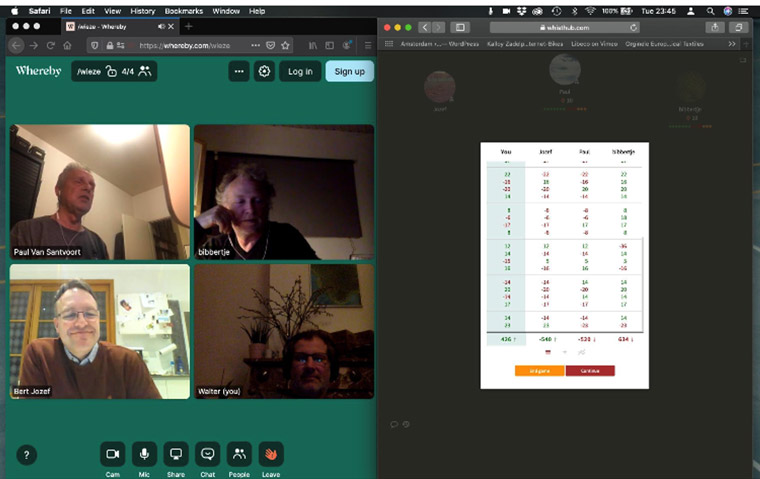The height and width of the screenshot is (479, 760).
Task: Open the whisthub chat bubble icon
Action: coord(394,424)
